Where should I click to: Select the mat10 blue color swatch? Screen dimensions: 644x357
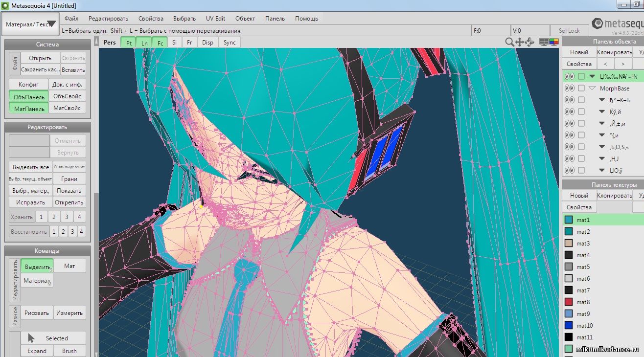click(x=569, y=326)
